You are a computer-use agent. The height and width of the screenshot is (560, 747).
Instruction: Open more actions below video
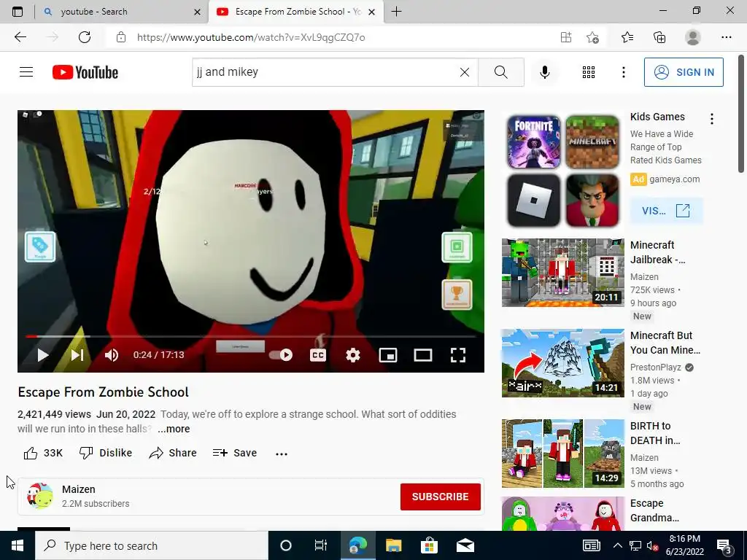click(282, 454)
